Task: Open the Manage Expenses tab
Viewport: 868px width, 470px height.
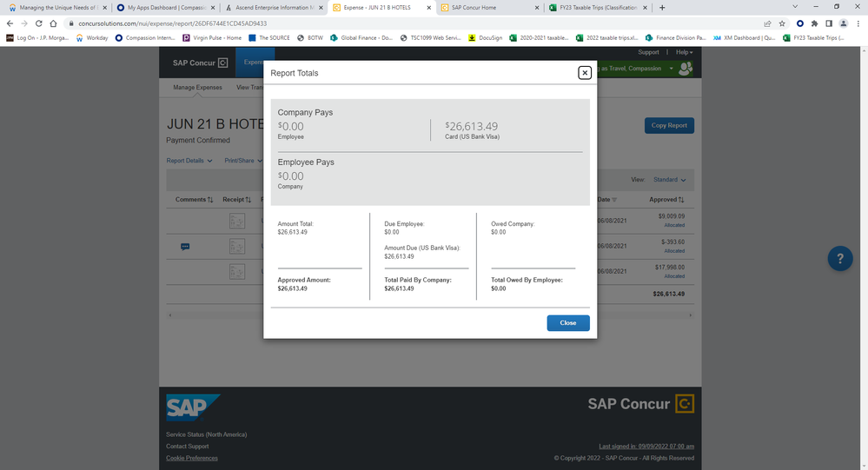Action: (197, 88)
